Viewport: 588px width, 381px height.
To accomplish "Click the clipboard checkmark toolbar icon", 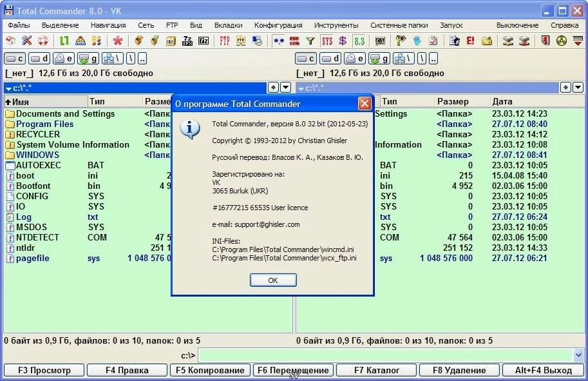I will (433, 41).
